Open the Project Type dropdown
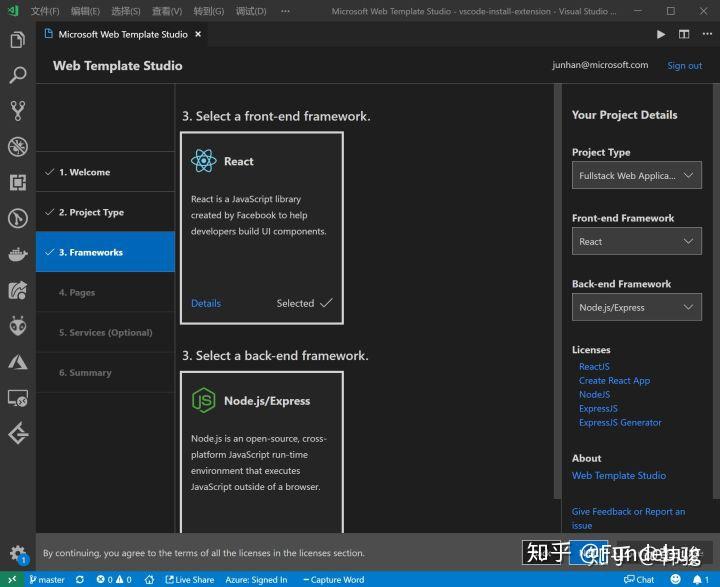The image size is (720, 587). 636,175
